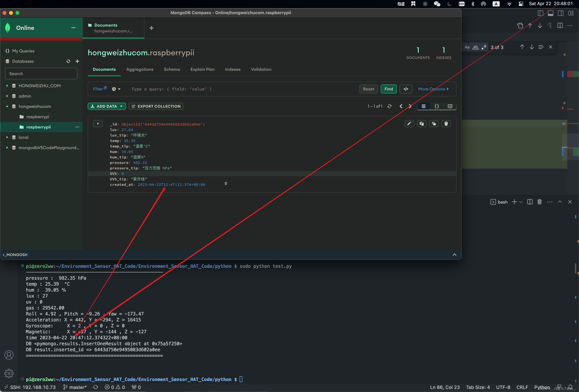Viewport: 579px width, 392px height.
Task: Click the Reset button
Action: [368, 89]
